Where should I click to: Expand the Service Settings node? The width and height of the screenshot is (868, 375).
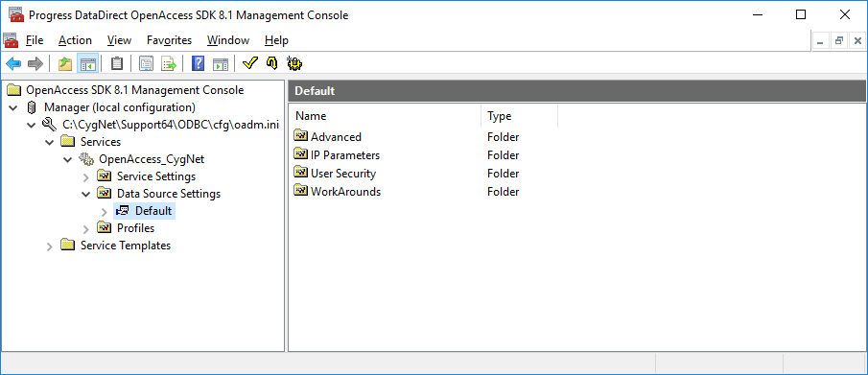coord(86,177)
